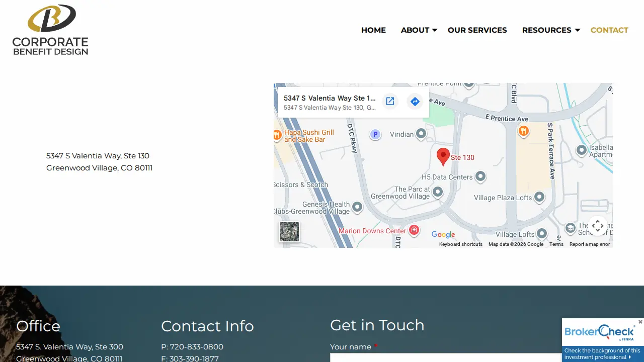Open the map Terms link
644x362 pixels.
pos(556,244)
